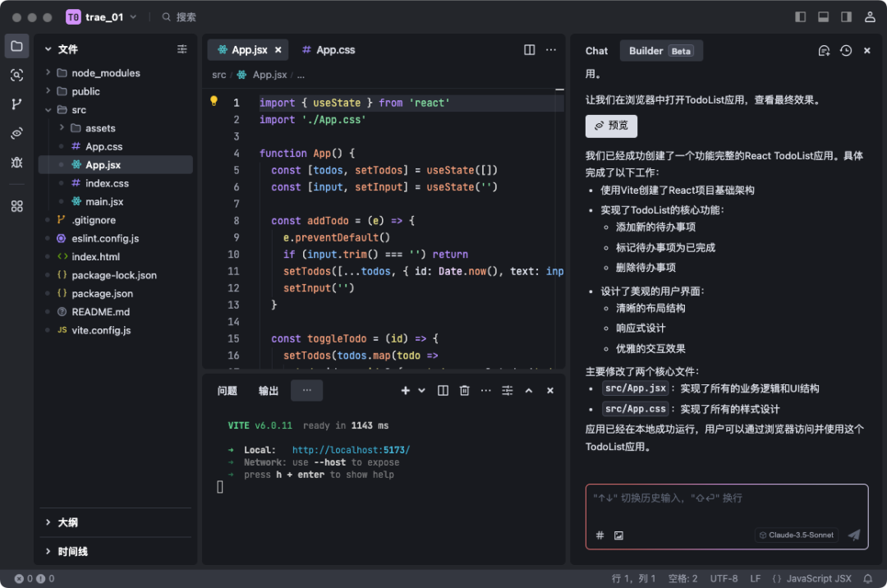Open the localhost:5173 link in terminal
Viewport: 887px width, 588px height.
351,450
